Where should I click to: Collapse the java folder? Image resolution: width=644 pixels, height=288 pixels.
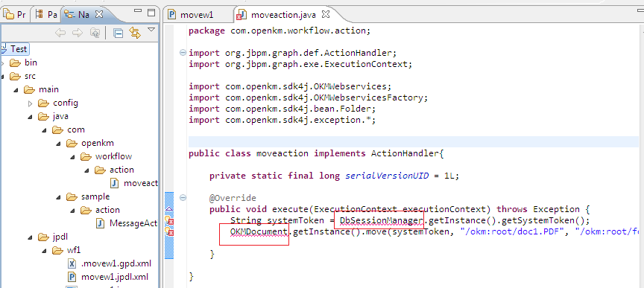pos(31,117)
